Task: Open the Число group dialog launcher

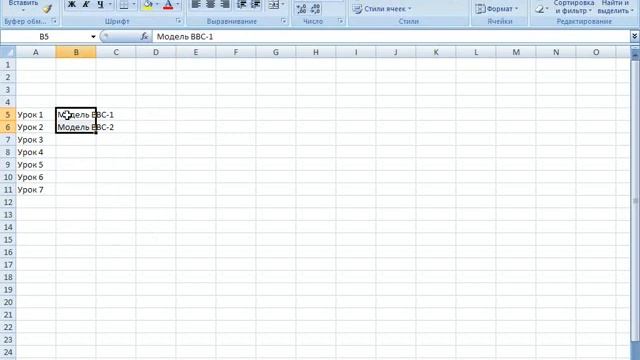Action: pos(340,21)
